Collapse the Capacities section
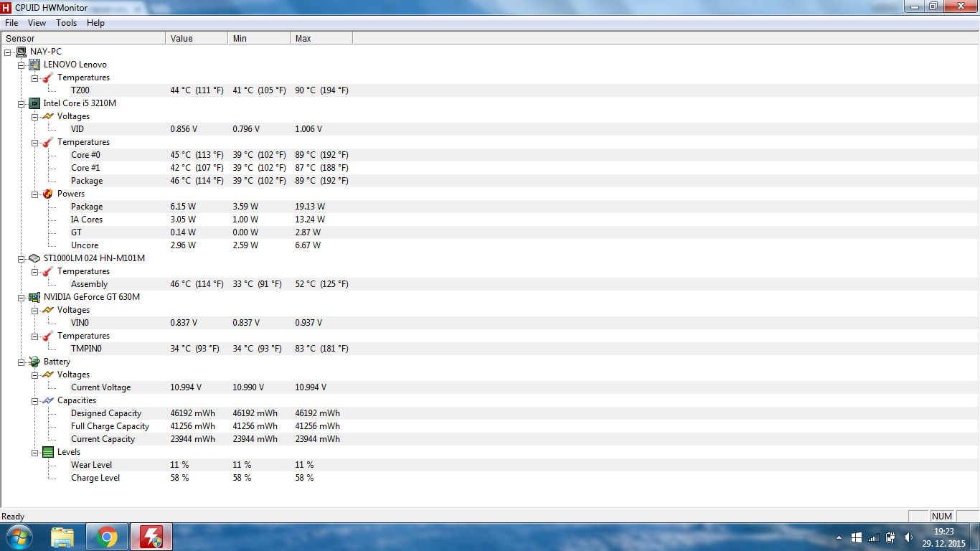 point(35,400)
